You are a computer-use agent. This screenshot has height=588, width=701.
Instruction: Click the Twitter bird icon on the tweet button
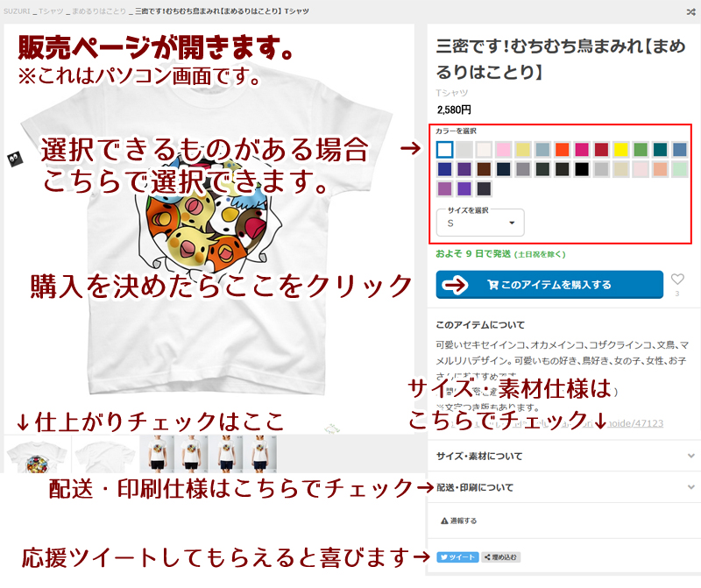point(443,557)
